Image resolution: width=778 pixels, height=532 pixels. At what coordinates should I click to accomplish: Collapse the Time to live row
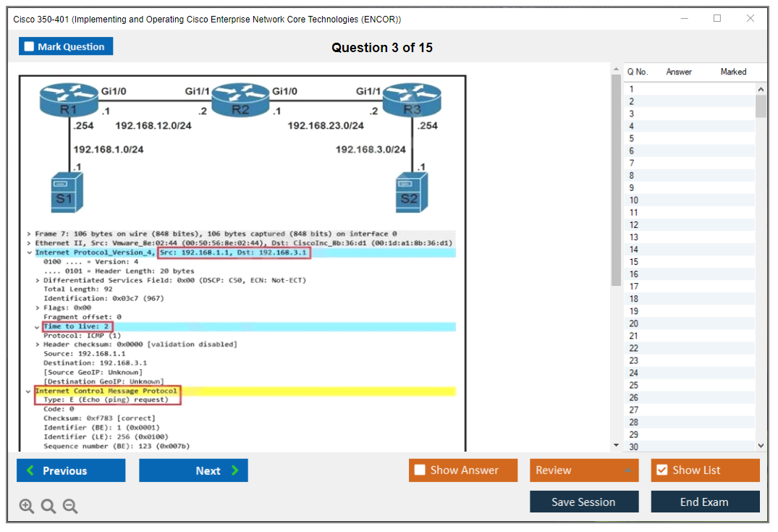click(x=37, y=327)
